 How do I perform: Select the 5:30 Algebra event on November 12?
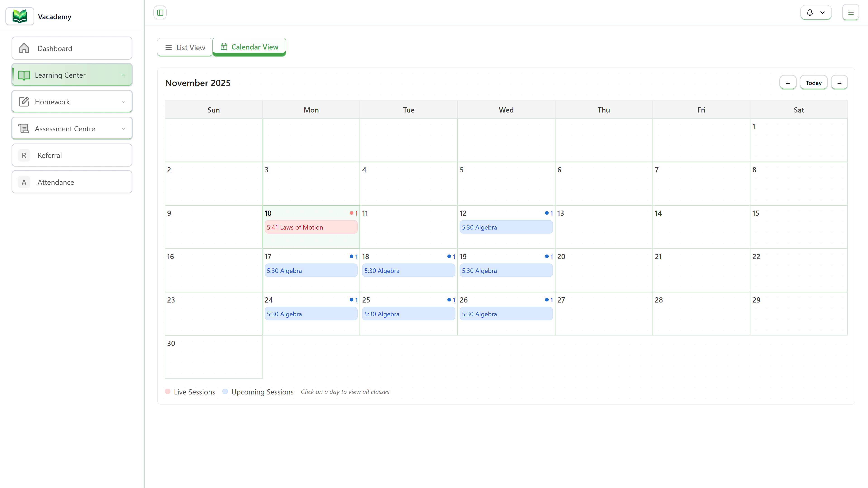[506, 227]
